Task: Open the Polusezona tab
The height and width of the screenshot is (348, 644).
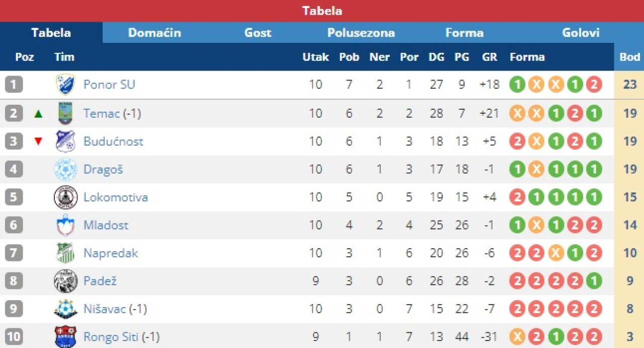Action: click(361, 33)
